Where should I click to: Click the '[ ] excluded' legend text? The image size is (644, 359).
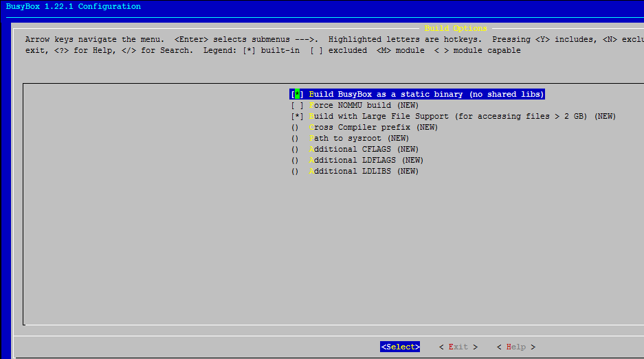pyautogui.click(x=338, y=51)
